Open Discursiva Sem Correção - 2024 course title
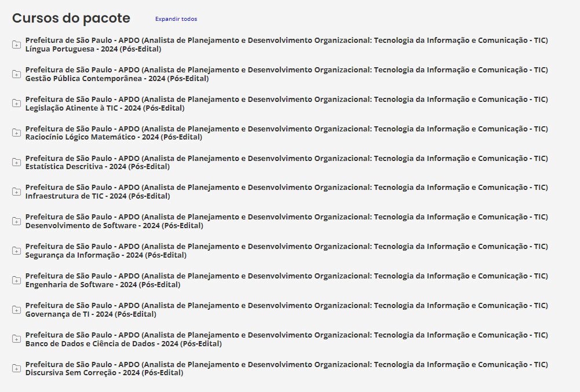The height and width of the screenshot is (392, 580). click(x=104, y=373)
